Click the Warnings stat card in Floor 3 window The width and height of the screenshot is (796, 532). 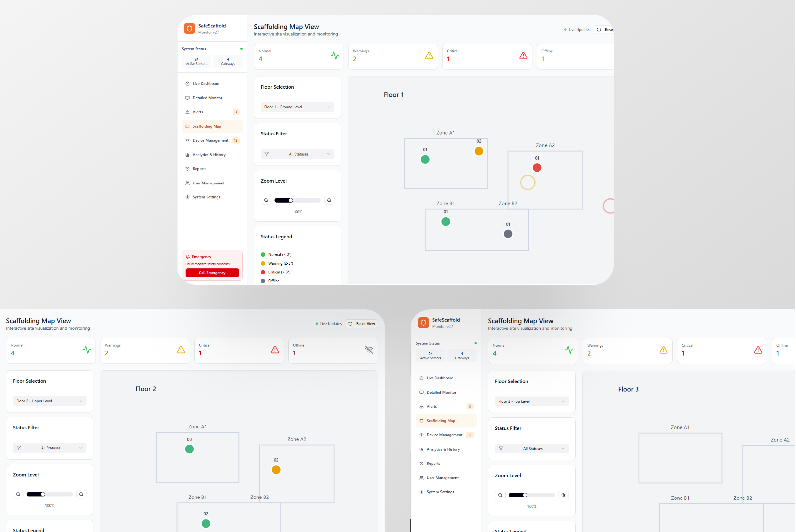pyautogui.click(x=628, y=351)
